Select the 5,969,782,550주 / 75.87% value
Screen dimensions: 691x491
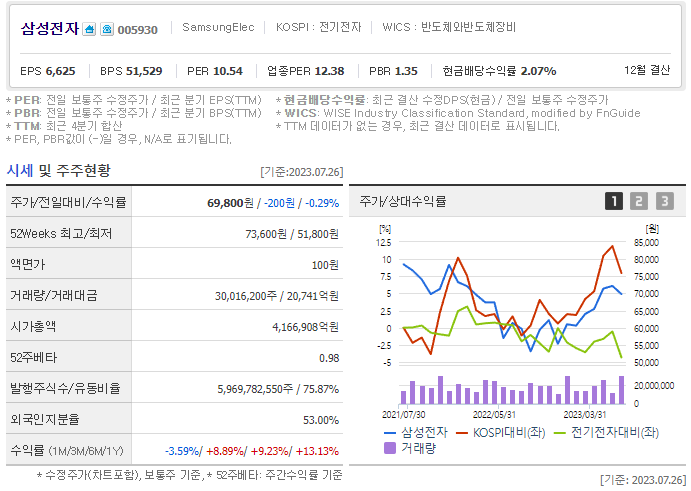tap(278, 389)
